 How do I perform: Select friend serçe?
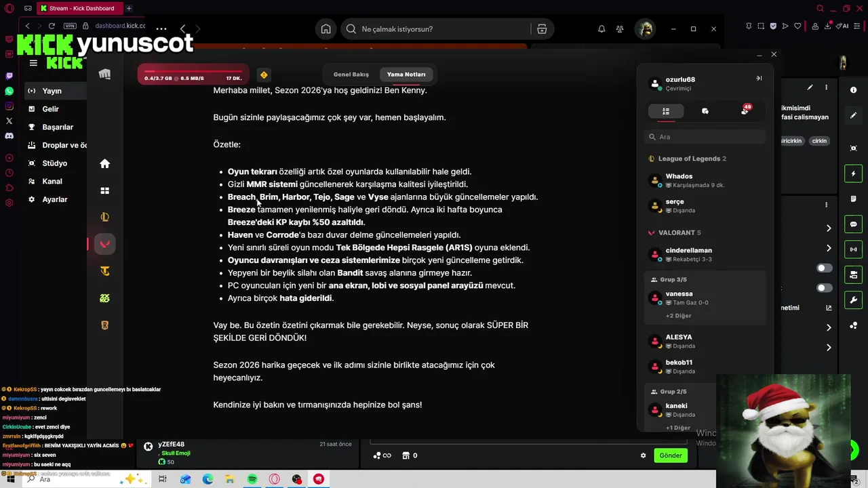tap(705, 205)
